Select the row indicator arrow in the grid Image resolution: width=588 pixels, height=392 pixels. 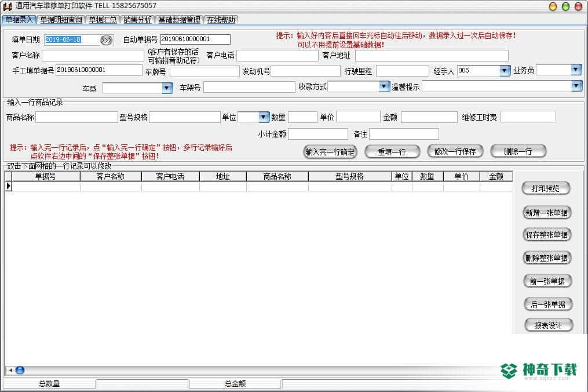(x=9, y=186)
